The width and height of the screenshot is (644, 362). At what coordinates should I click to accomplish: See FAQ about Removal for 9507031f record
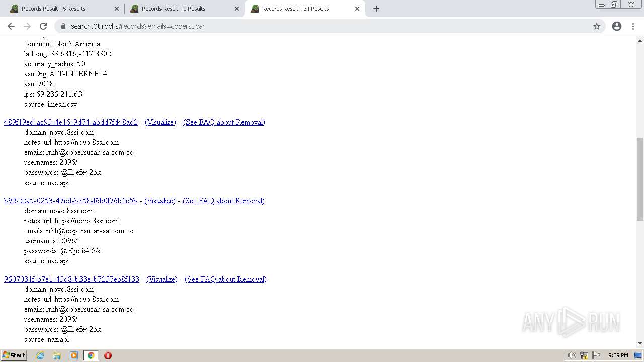point(225,279)
